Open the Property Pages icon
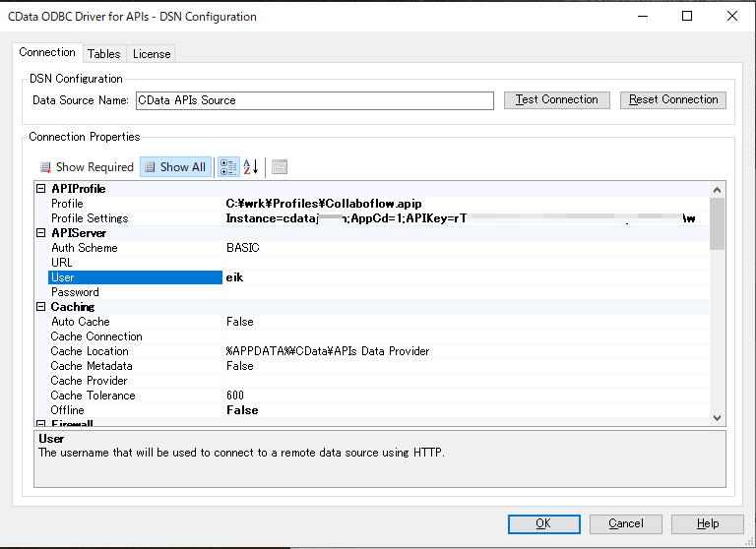Viewport: 756px width, 549px height. [280, 167]
